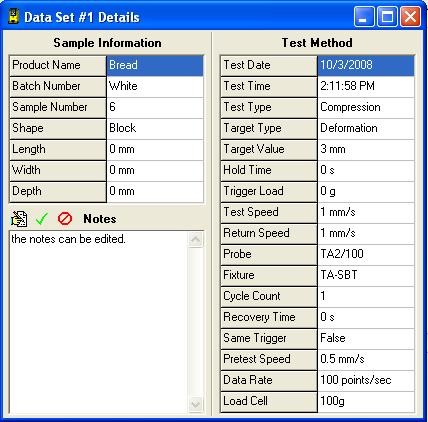Click the application icon in title bar
This screenshot has height=422, width=428.
coord(14,16)
